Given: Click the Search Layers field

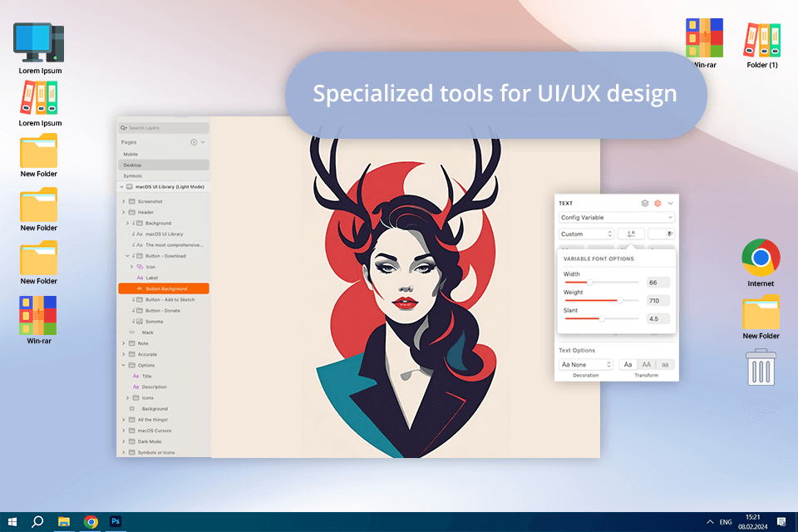Looking at the screenshot, I should 164,128.
